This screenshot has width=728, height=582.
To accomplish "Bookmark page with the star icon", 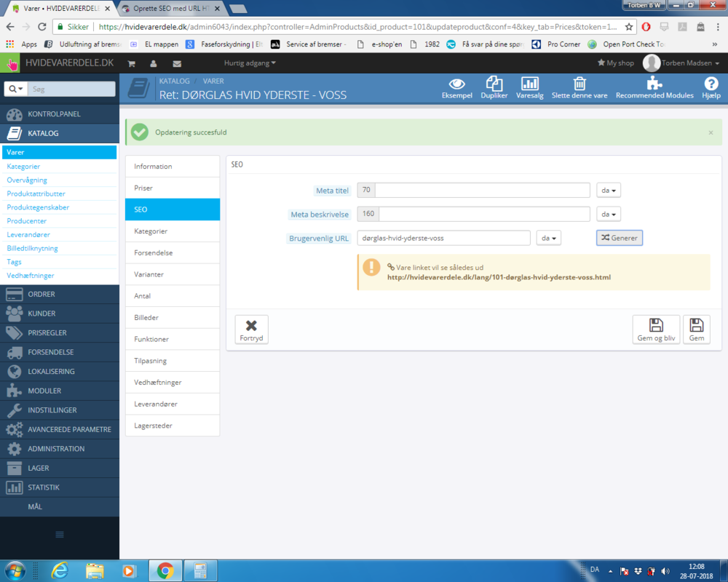I will click(x=629, y=26).
